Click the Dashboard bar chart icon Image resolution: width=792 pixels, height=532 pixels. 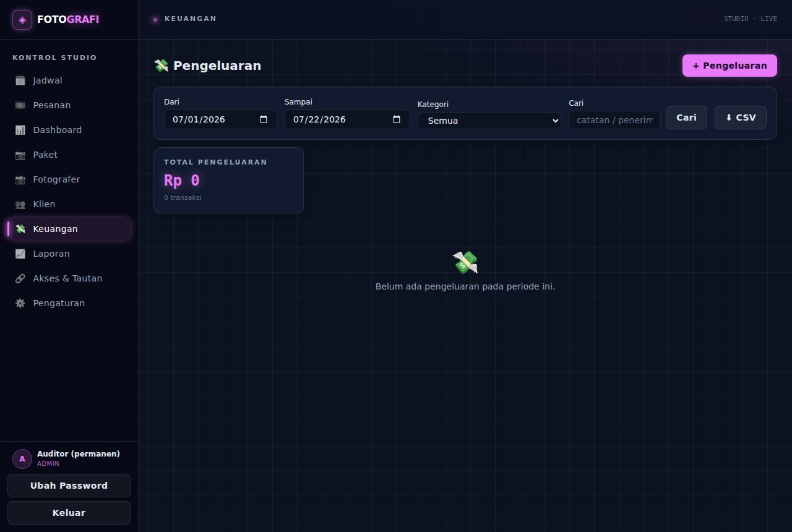[x=20, y=130]
